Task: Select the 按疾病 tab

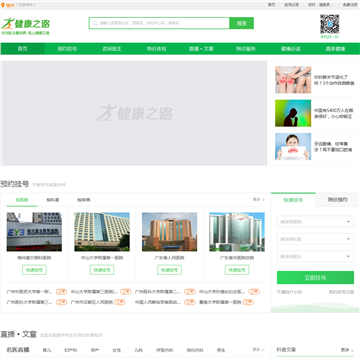Action: (84, 200)
